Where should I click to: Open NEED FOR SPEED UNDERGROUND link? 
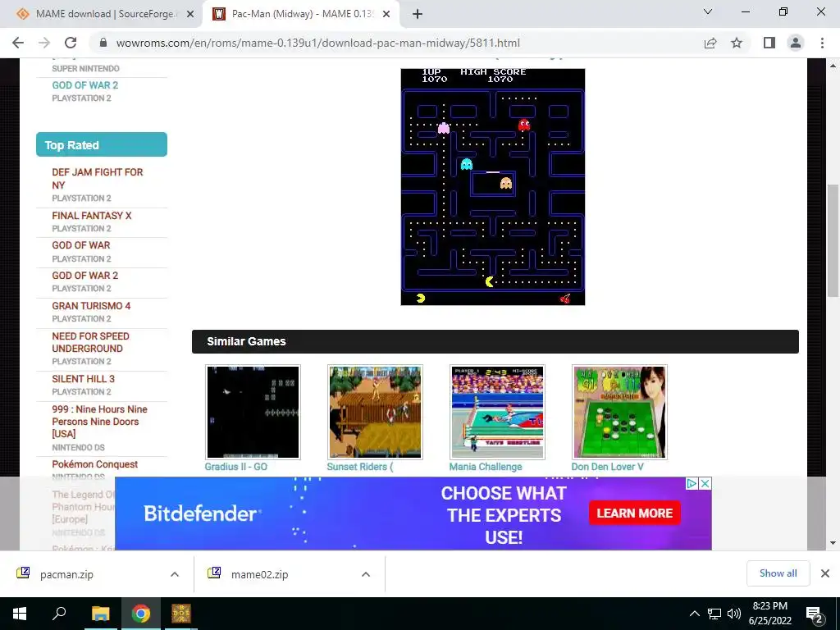click(90, 342)
